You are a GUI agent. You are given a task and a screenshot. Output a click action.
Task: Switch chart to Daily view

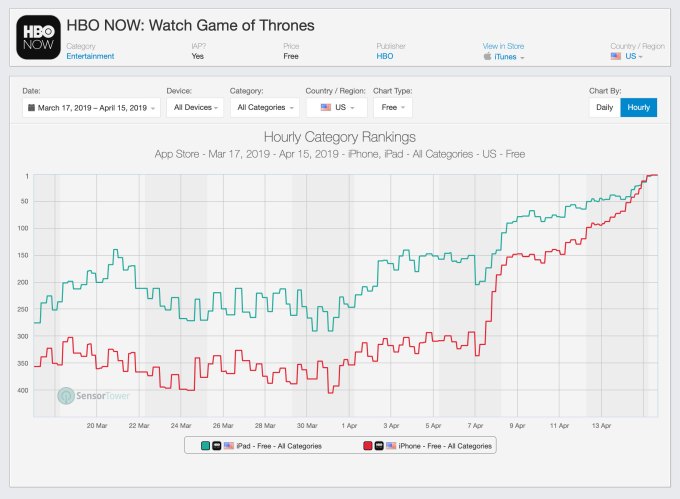[605, 107]
